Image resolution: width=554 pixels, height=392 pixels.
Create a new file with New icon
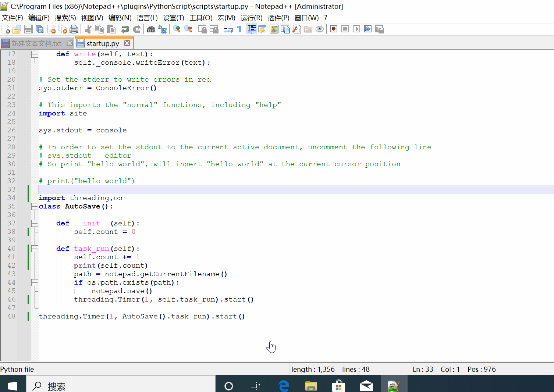6,29
